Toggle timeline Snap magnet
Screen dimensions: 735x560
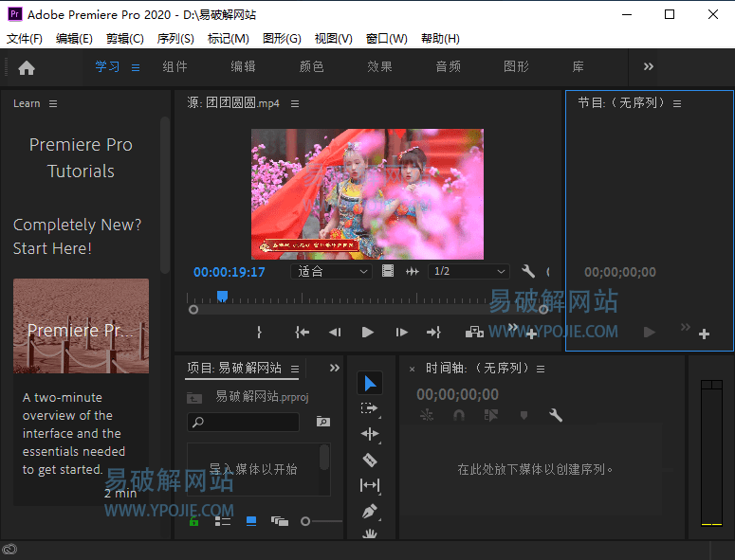click(459, 415)
